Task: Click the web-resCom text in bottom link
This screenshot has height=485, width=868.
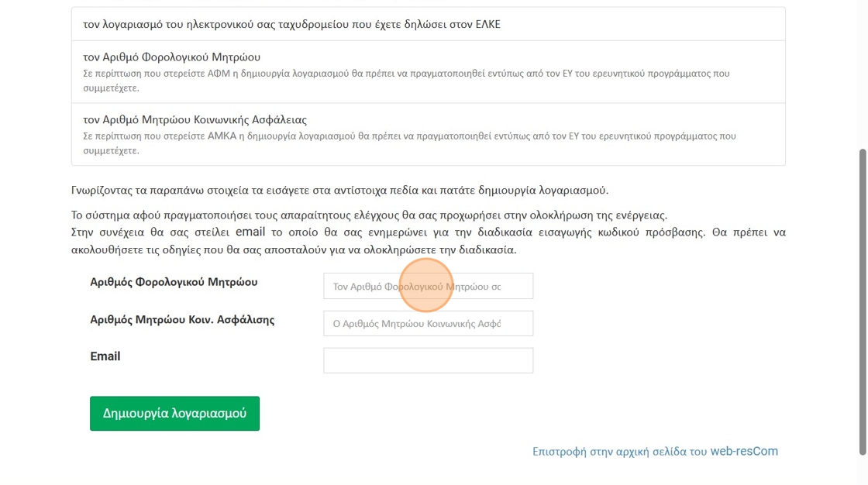Action: 744,451
